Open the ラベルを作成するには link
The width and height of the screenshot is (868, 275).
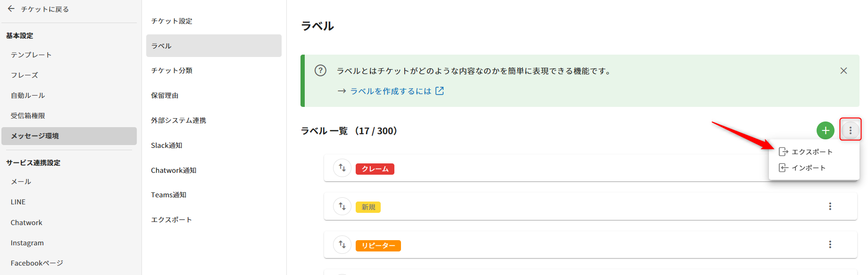coord(391,91)
